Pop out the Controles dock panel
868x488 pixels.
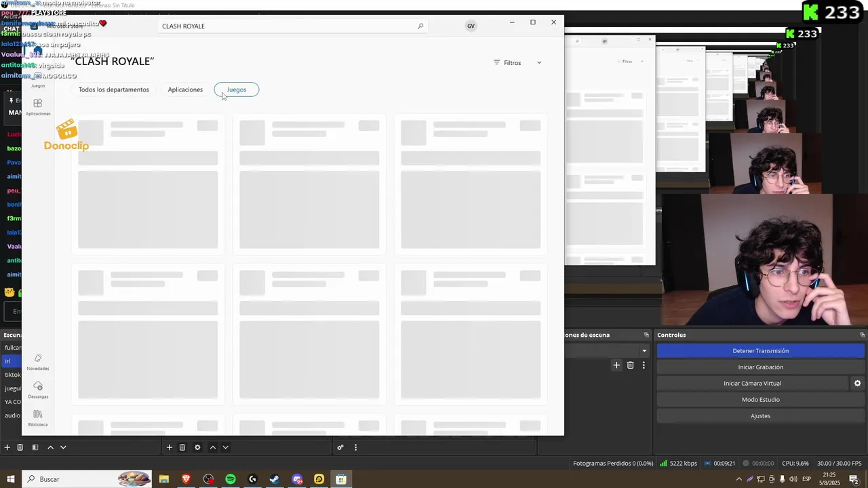tap(862, 335)
